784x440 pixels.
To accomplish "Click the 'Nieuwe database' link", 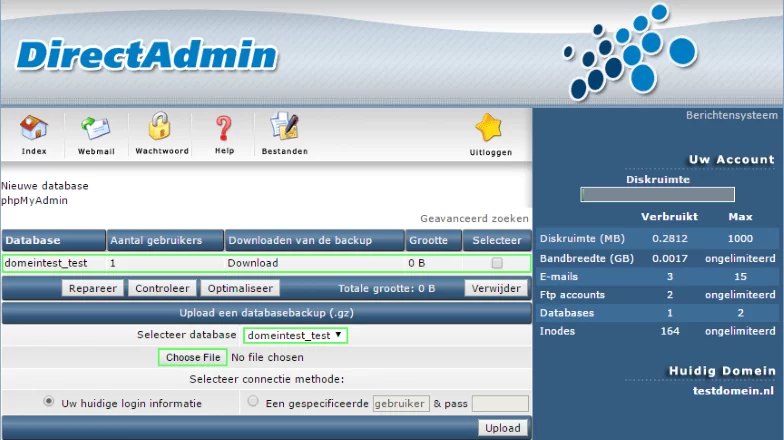I will pos(44,186).
